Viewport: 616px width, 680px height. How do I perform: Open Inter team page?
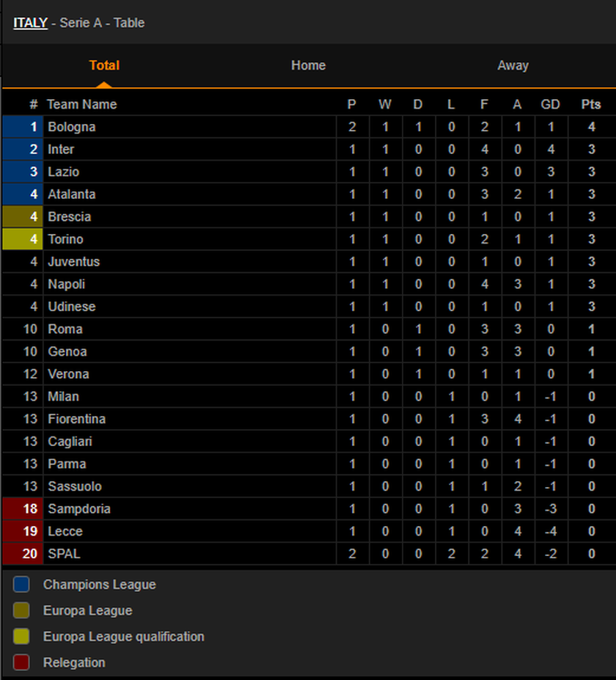tap(61, 150)
